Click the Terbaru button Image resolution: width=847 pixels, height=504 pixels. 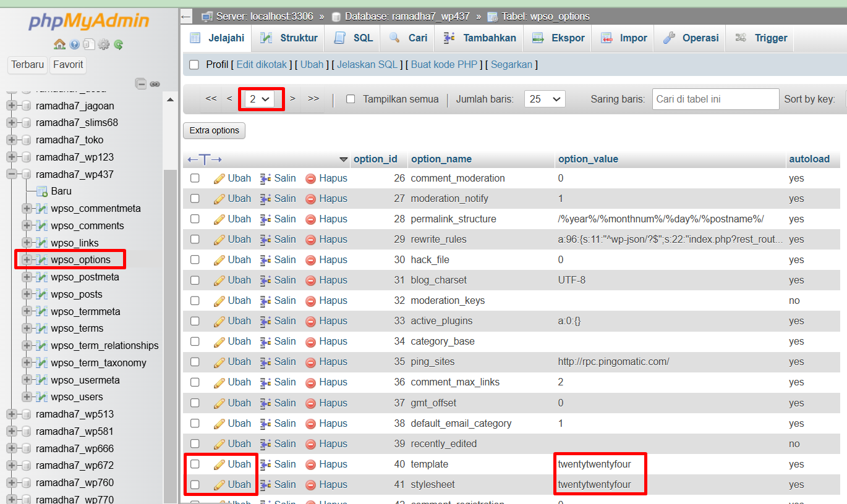(28, 65)
